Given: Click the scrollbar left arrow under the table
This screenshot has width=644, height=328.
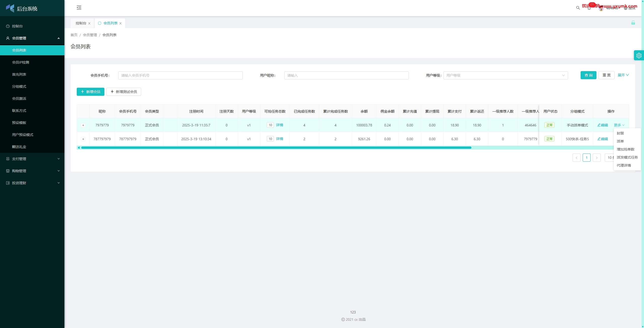Looking at the screenshot, I should tap(79, 148).
